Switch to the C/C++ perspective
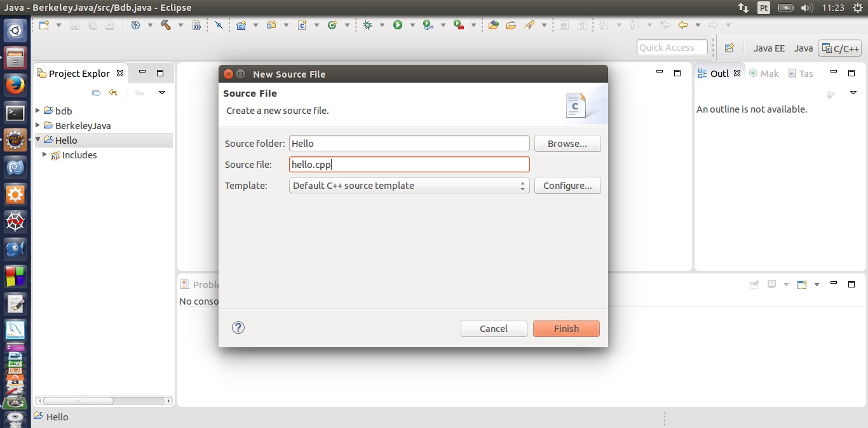This screenshot has width=868, height=428. click(840, 48)
